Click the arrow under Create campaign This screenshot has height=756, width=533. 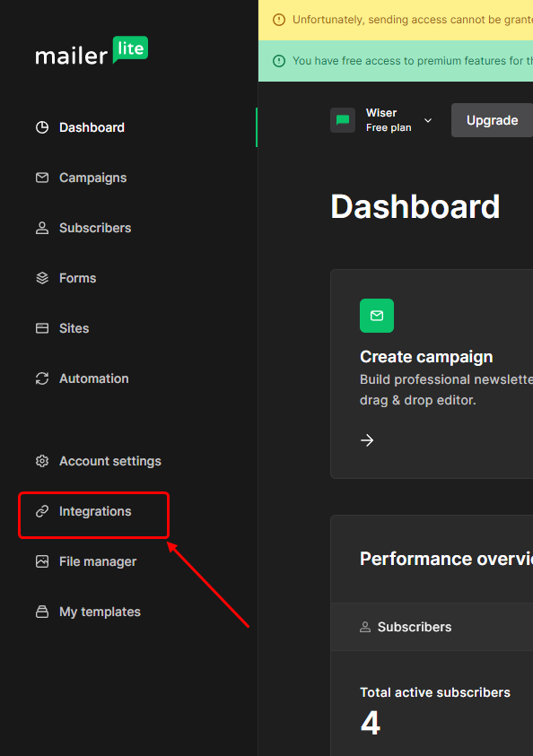(367, 440)
